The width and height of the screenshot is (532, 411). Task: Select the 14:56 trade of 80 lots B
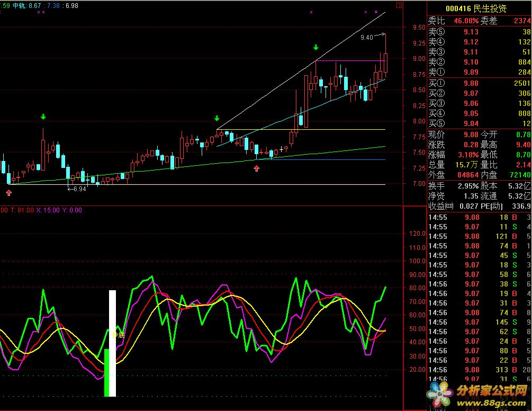(x=479, y=351)
